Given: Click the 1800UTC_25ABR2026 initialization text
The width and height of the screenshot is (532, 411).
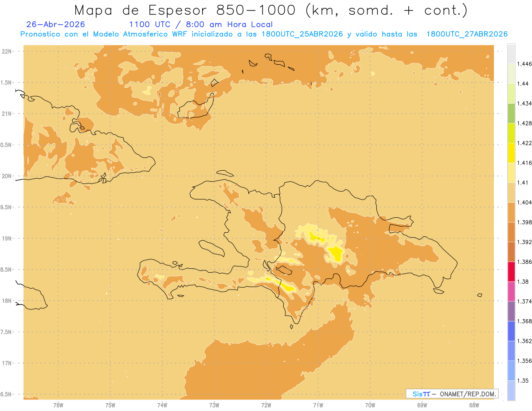Looking at the screenshot, I should (302, 34).
